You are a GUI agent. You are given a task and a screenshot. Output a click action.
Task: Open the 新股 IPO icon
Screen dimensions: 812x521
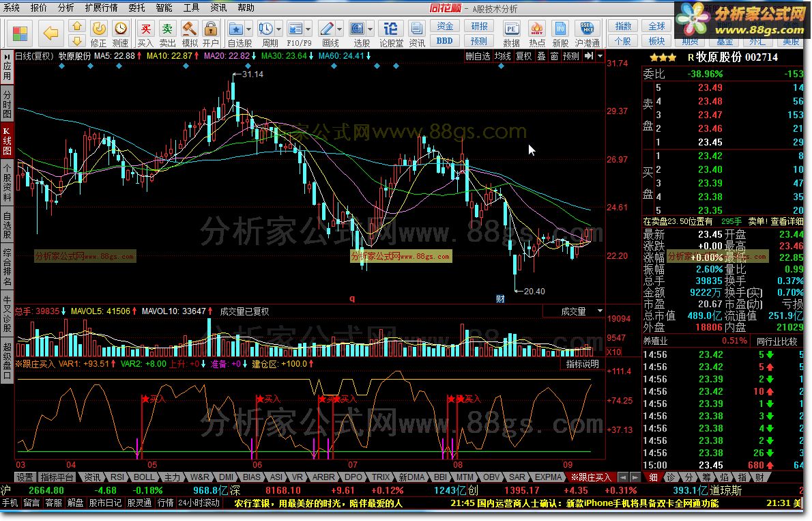click(x=560, y=34)
